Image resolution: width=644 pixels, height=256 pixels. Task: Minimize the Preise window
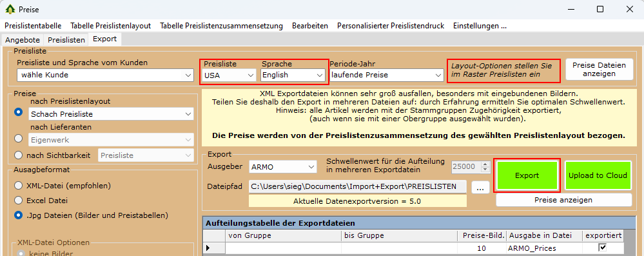point(571,9)
